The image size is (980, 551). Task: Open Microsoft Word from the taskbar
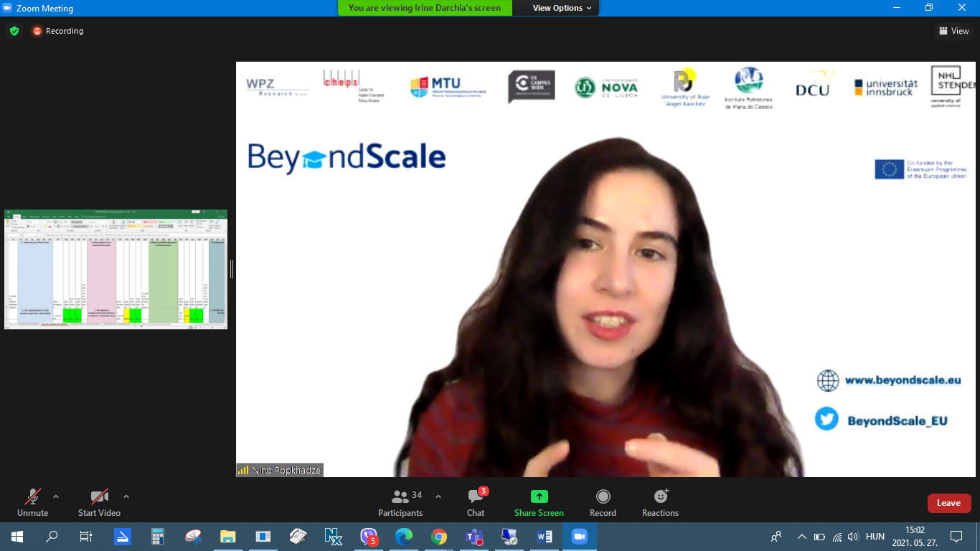[x=545, y=537]
